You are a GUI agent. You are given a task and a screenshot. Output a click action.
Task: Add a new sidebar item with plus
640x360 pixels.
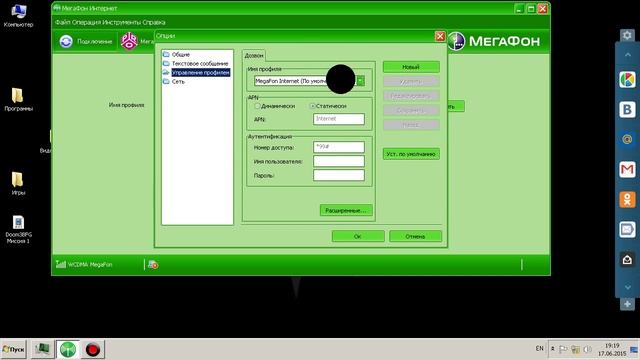pyautogui.click(x=627, y=304)
